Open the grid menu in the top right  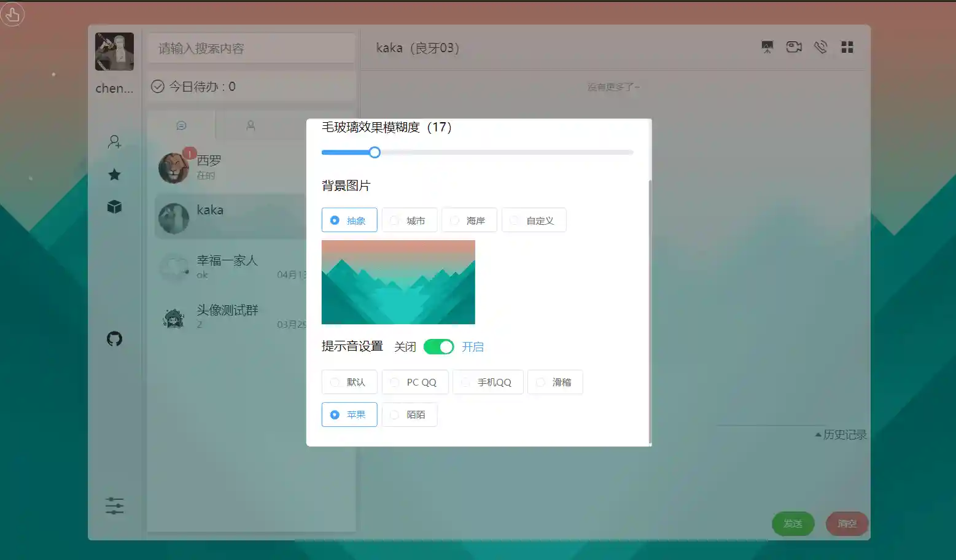coord(847,47)
